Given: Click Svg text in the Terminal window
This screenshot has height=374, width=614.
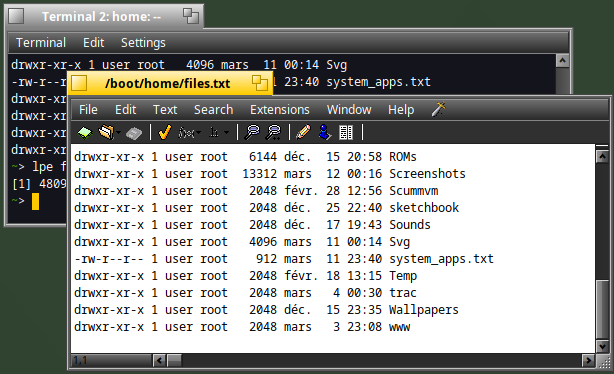Looking at the screenshot, I should pos(336,65).
